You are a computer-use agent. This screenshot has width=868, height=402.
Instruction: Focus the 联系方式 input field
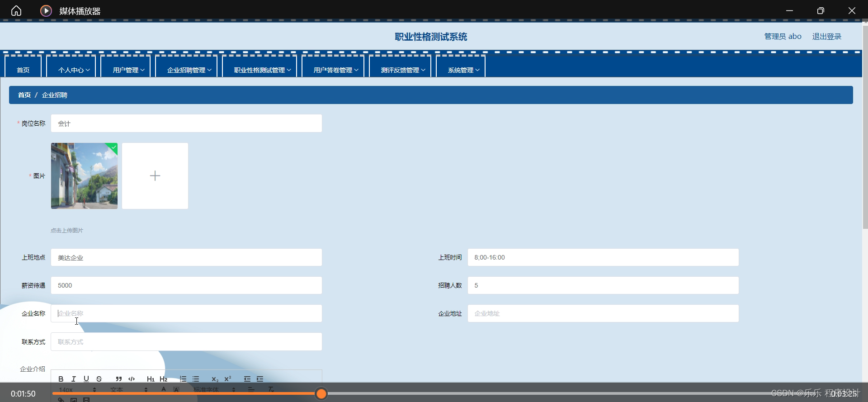pyautogui.click(x=186, y=342)
